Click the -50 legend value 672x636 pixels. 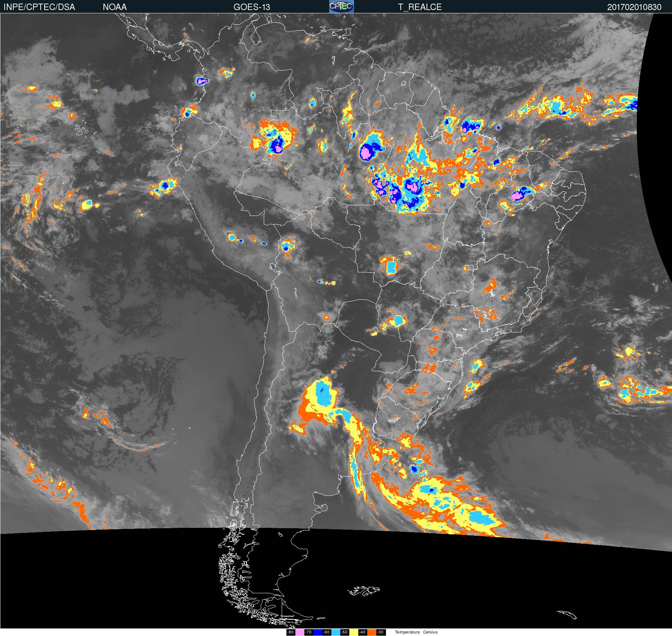coord(345,632)
